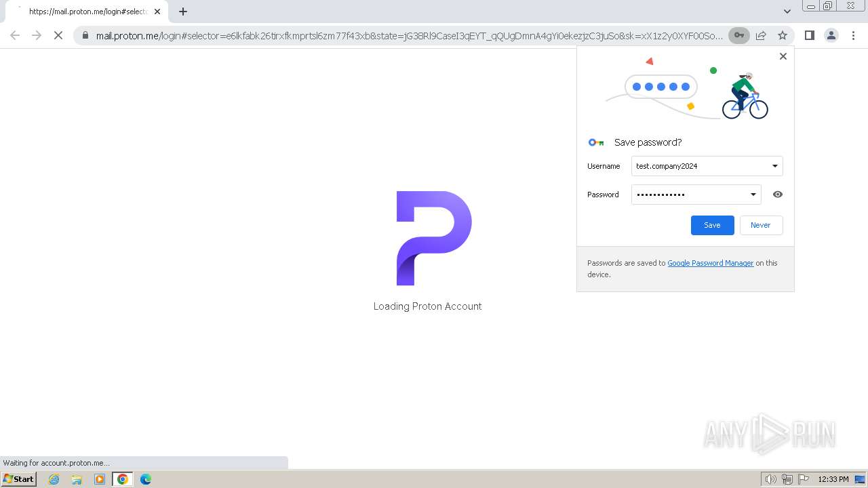The image size is (868, 488).
Task: Click the 'Waiting for account.proton.me...' status text
Action: point(56,463)
